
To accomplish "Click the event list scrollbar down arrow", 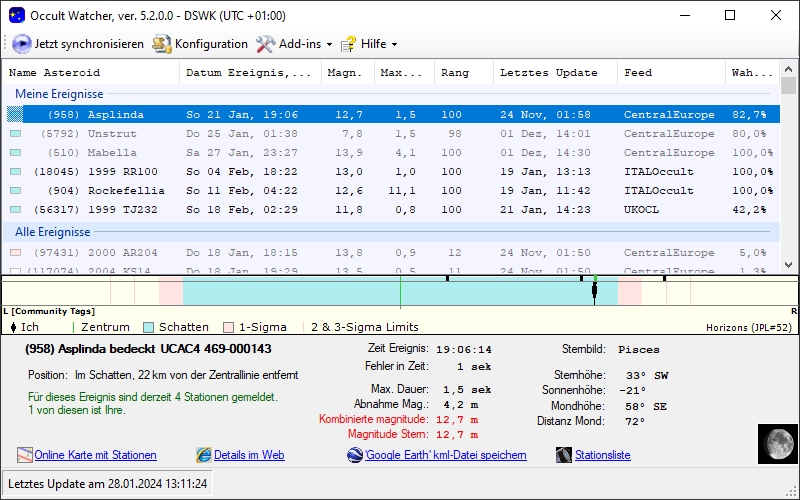I will (789, 267).
